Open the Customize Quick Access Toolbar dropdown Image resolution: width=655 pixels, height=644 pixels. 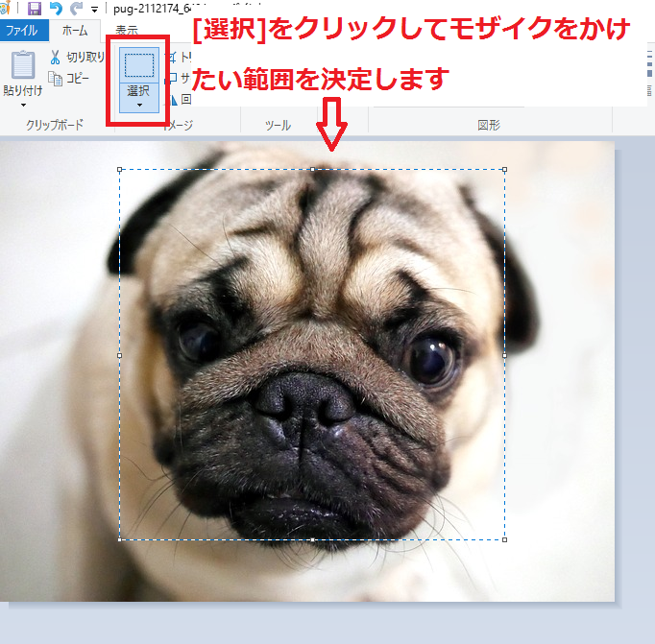[95, 10]
